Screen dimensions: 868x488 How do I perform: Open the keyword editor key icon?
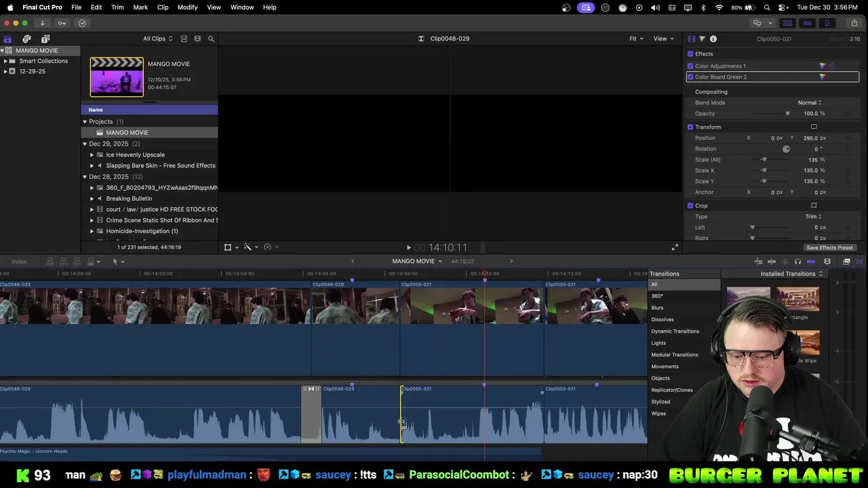click(x=62, y=23)
